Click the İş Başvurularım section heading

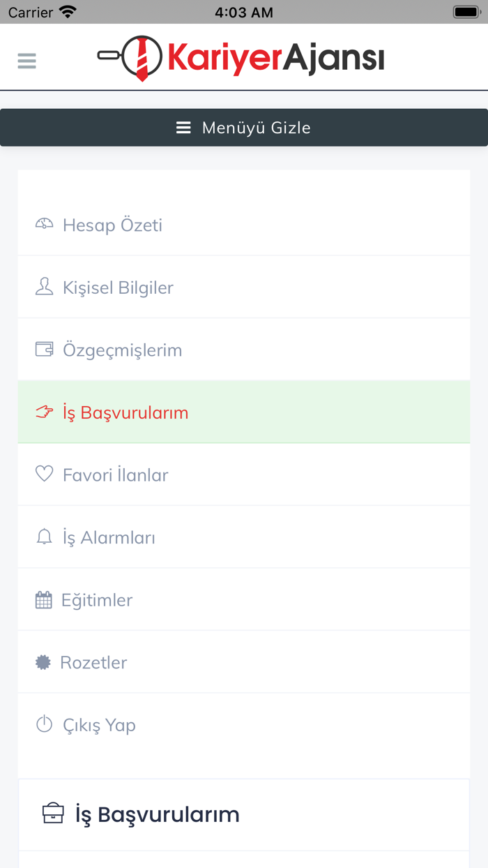coord(158,814)
